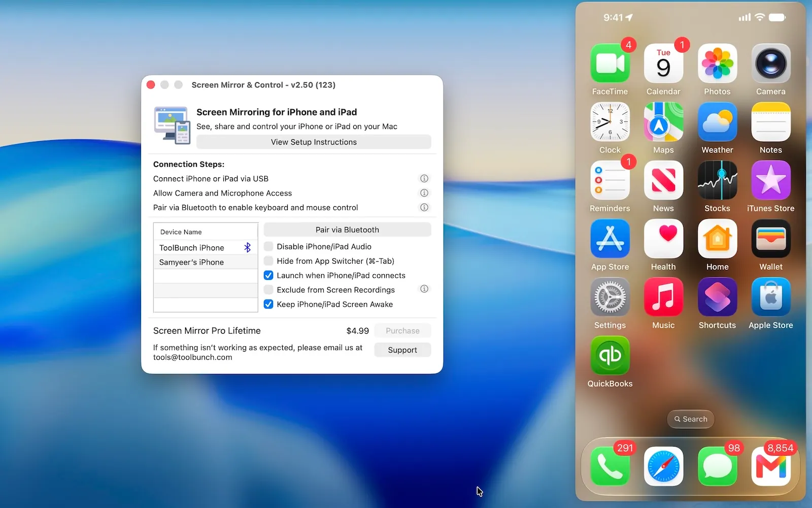
Task: Open the Camera app on iPhone
Action: click(x=771, y=63)
